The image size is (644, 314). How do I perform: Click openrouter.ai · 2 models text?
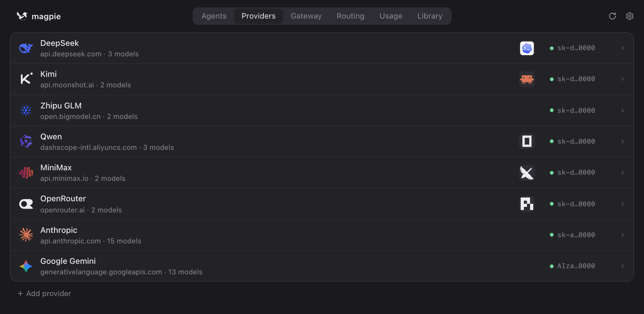[x=81, y=210]
